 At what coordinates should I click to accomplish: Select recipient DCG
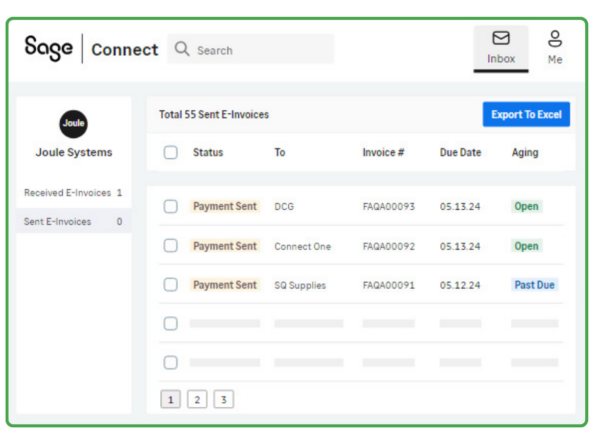click(284, 207)
